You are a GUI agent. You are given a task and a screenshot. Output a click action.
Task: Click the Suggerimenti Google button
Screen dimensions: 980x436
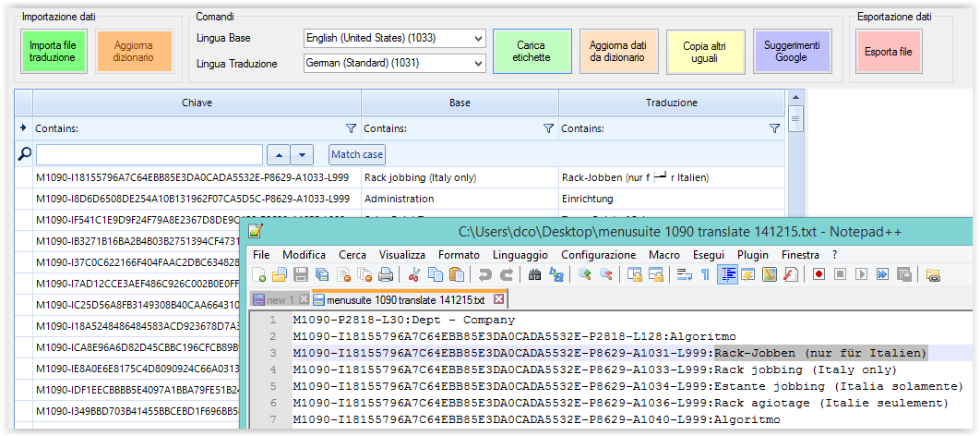click(792, 51)
